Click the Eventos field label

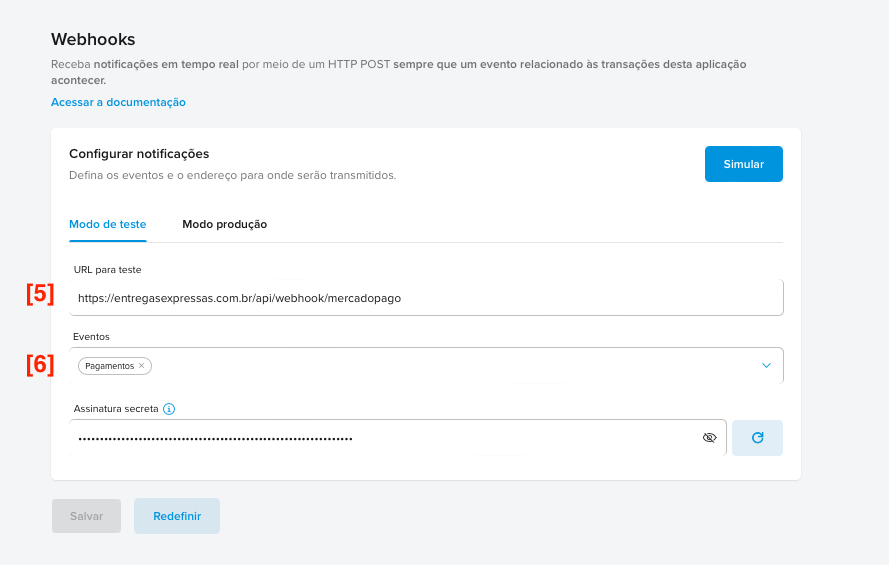91,338
